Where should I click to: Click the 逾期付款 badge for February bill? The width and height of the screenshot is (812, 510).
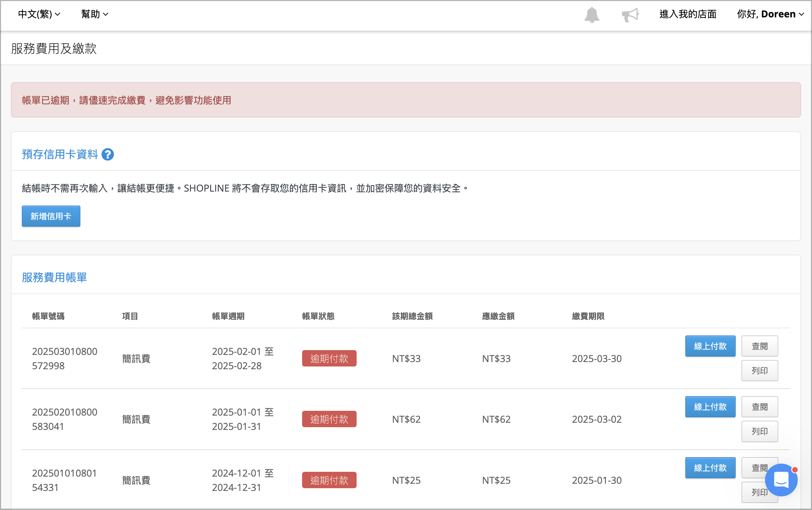(329, 358)
